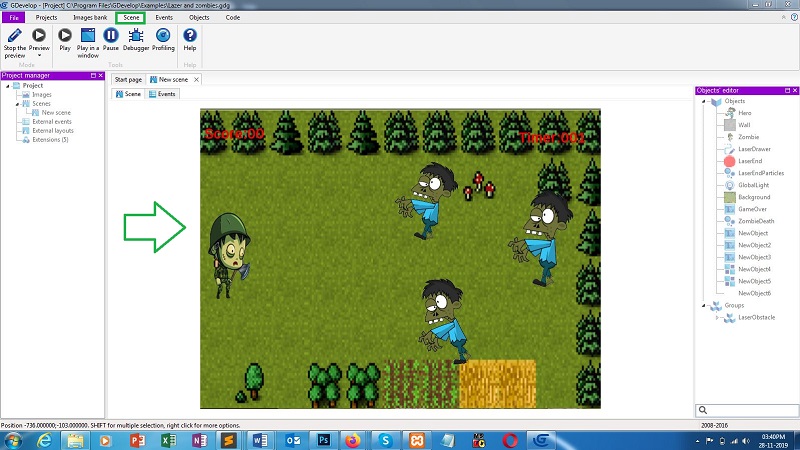Click the soldier hero character in scene
800x450 pixels.
[x=229, y=256]
